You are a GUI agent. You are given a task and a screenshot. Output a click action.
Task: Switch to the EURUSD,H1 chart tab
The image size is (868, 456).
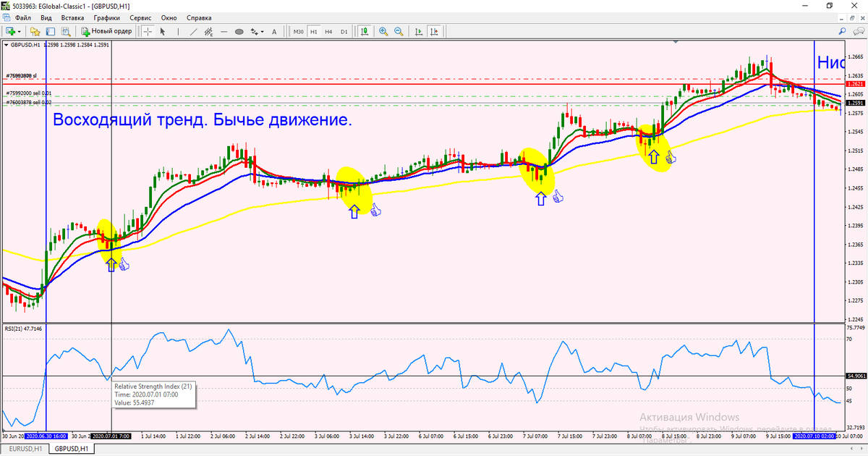(24, 449)
